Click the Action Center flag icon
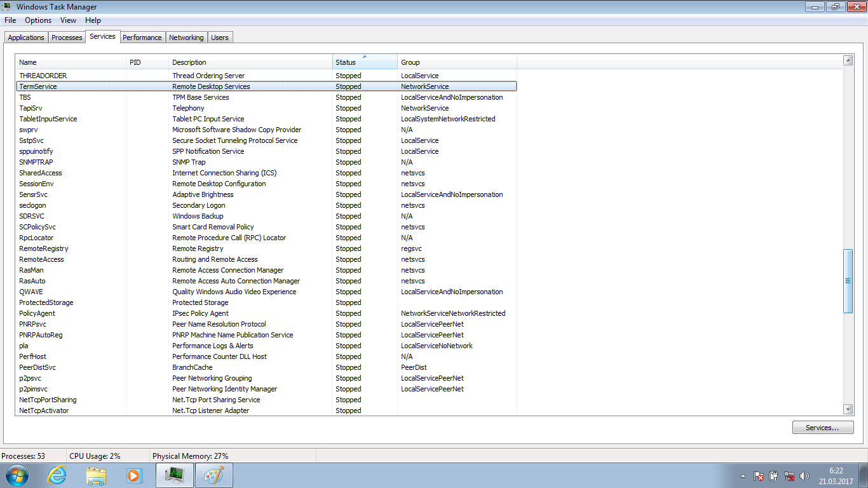The image size is (868, 488). [x=758, y=476]
